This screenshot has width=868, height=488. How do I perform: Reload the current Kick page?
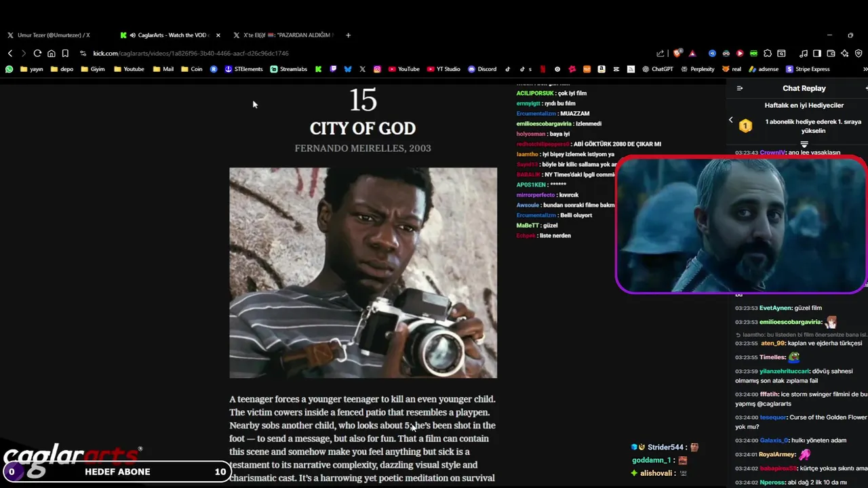37,53
